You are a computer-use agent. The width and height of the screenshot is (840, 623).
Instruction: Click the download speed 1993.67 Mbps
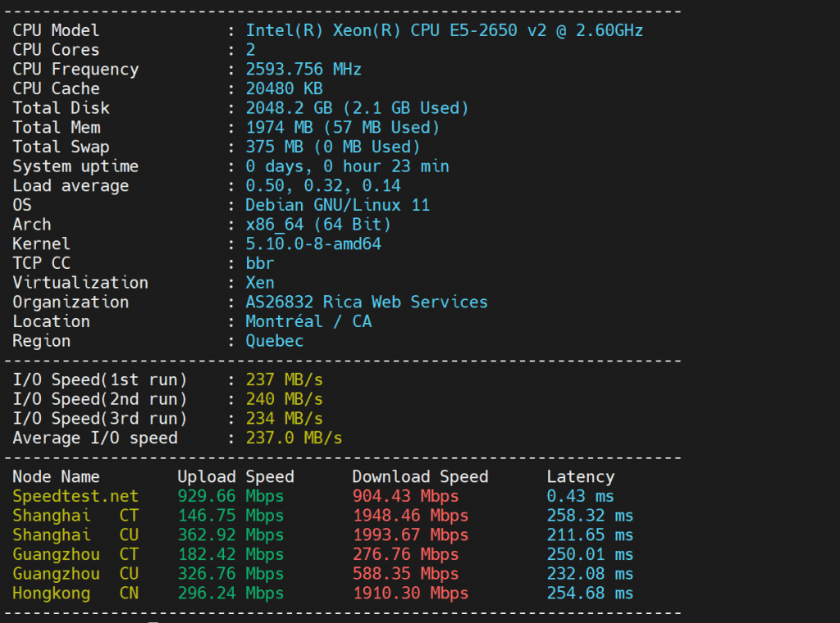click(x=410, y=534)
